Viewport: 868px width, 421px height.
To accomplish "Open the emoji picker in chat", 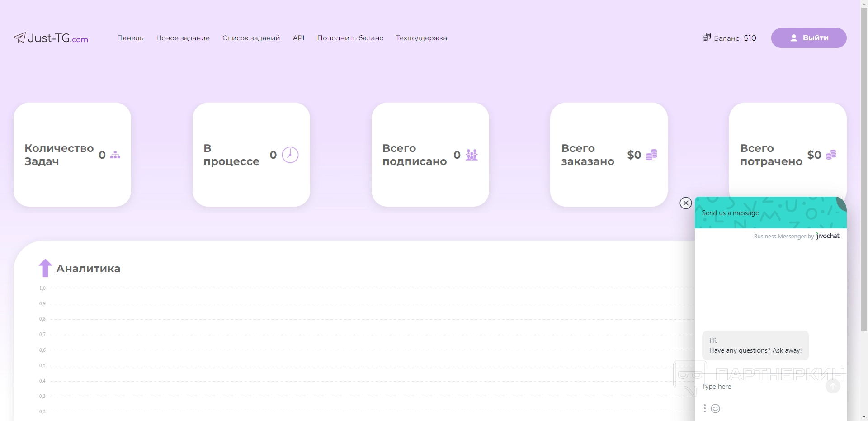I will point(715,409).
